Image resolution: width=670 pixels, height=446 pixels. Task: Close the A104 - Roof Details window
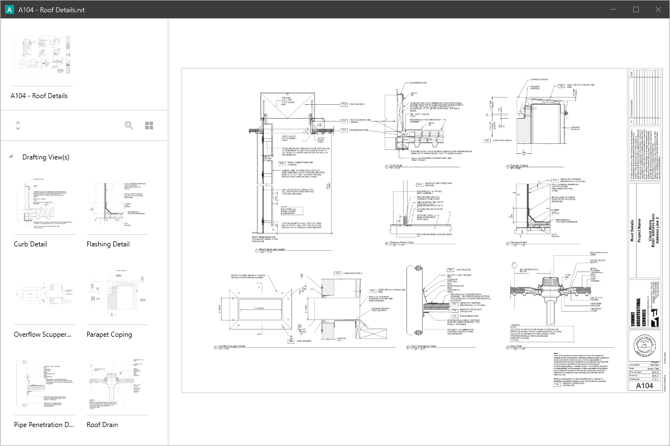659,9
